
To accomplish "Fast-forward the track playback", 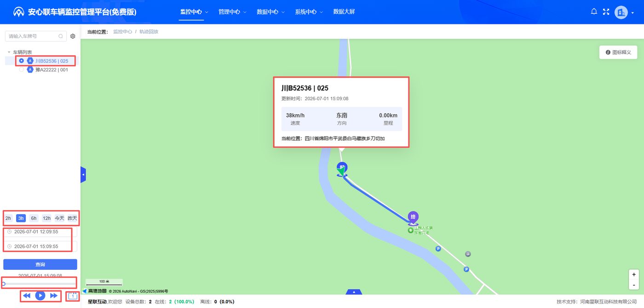I will pos(54,296).
